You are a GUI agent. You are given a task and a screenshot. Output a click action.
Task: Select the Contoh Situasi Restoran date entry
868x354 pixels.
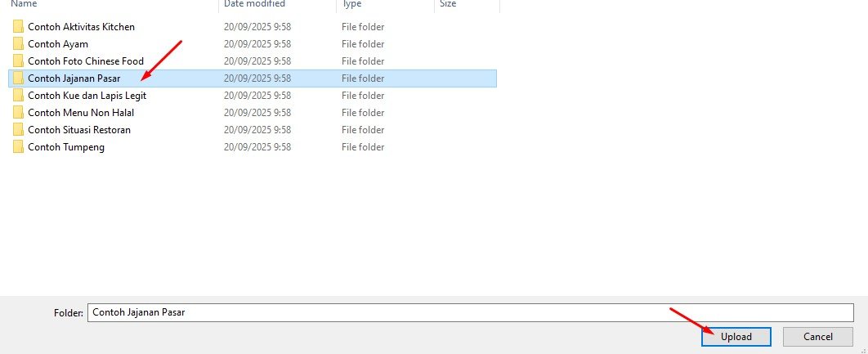pyautogui.click(x=257, y=130)
